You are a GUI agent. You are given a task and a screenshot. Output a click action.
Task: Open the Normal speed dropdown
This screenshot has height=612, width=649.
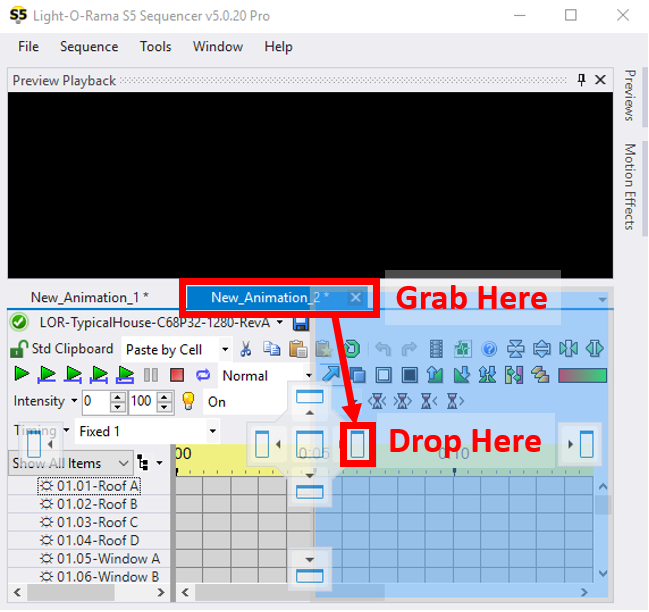point(308,376)
